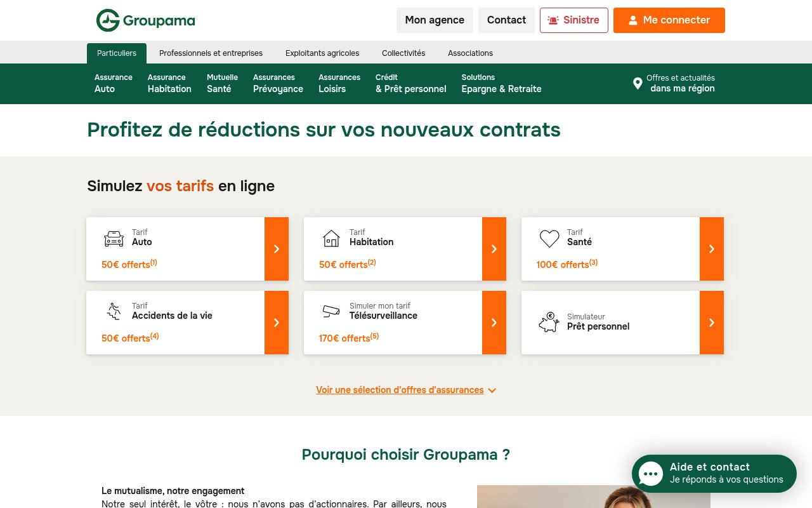The image size is (812, 508).
Task: Click the Contact button
Action: click(506, 20)
